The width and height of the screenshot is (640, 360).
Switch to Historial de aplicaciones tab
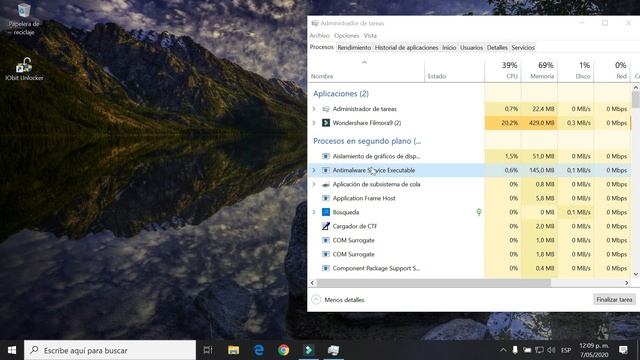click(x=407, y=48)
